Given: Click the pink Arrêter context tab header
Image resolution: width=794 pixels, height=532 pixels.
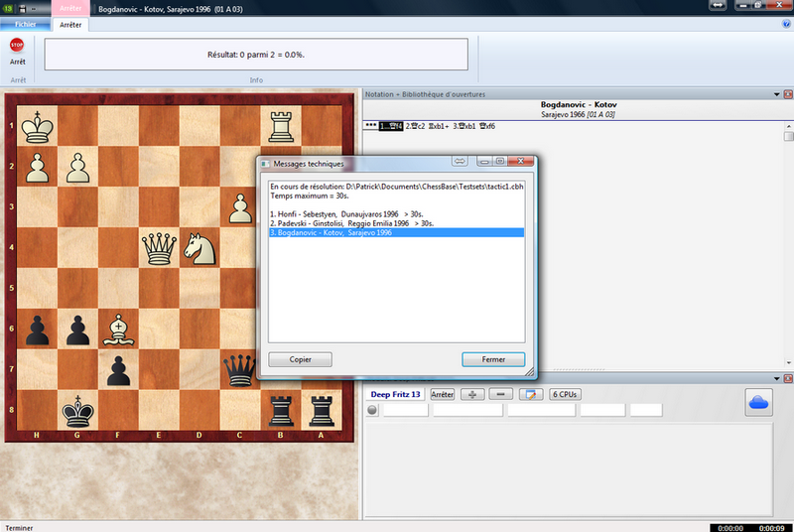Looking at the screenshot, I should pos(70,8).
